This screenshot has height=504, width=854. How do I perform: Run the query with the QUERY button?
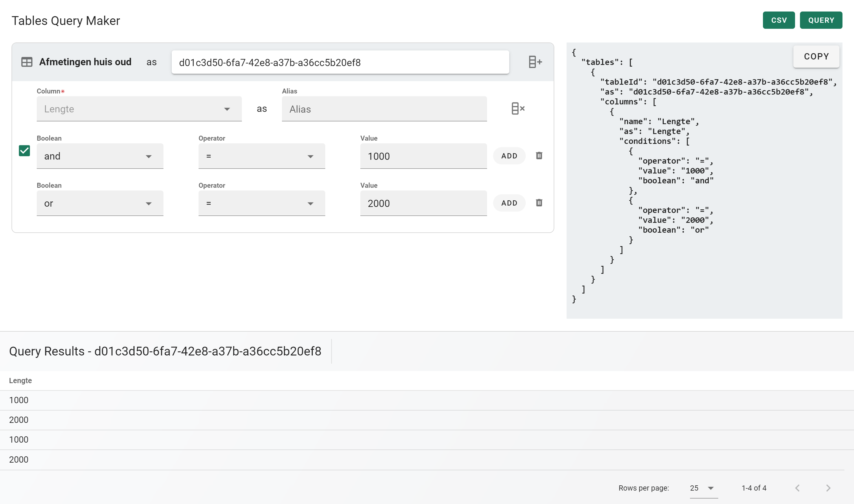tap(821, 20)
